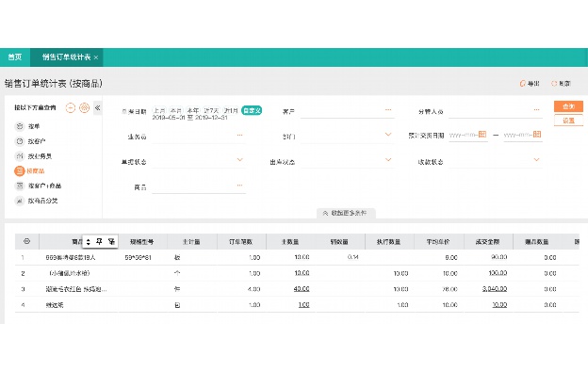588x372 pixels.
Task: Choose the 近1月 (last month span) preset
Action: [x=231, y=110]
